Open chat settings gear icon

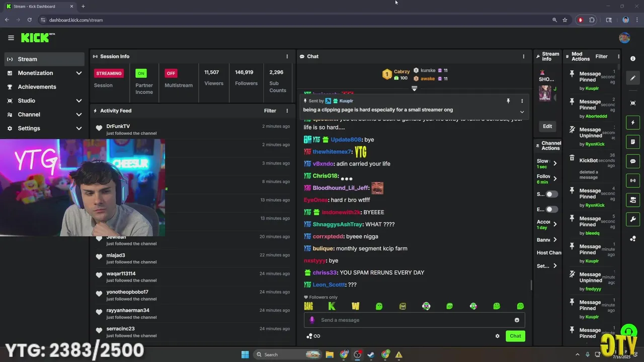(x=498, y=336)
